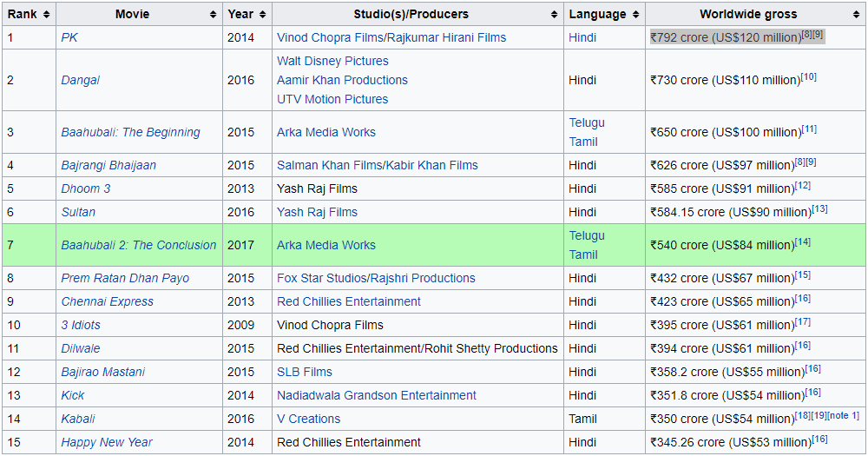The image size is (868, 456).
Task: Sort the Language column via arrows
Action: [x=636, y=15]
